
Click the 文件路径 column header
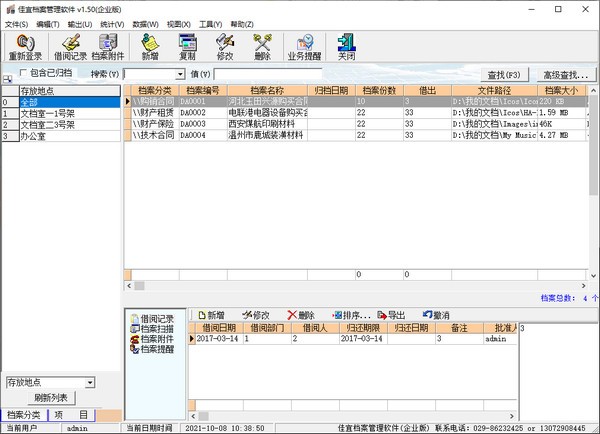(494, 90)
